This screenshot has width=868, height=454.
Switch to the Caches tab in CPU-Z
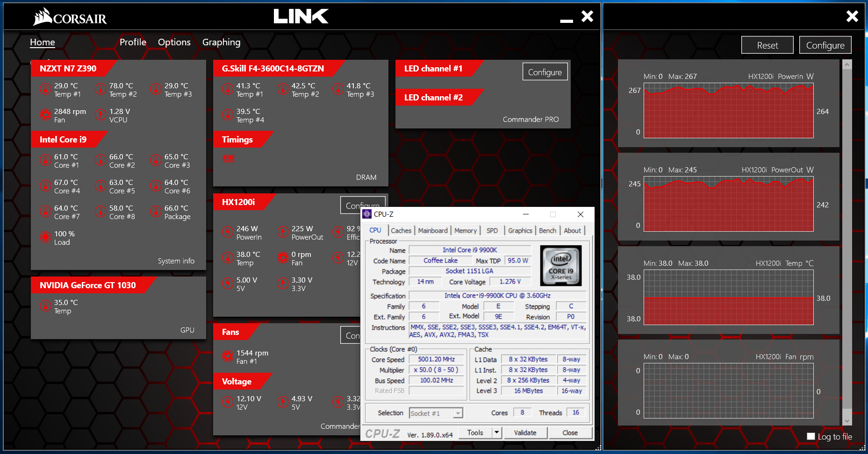[x=401, y=230]
